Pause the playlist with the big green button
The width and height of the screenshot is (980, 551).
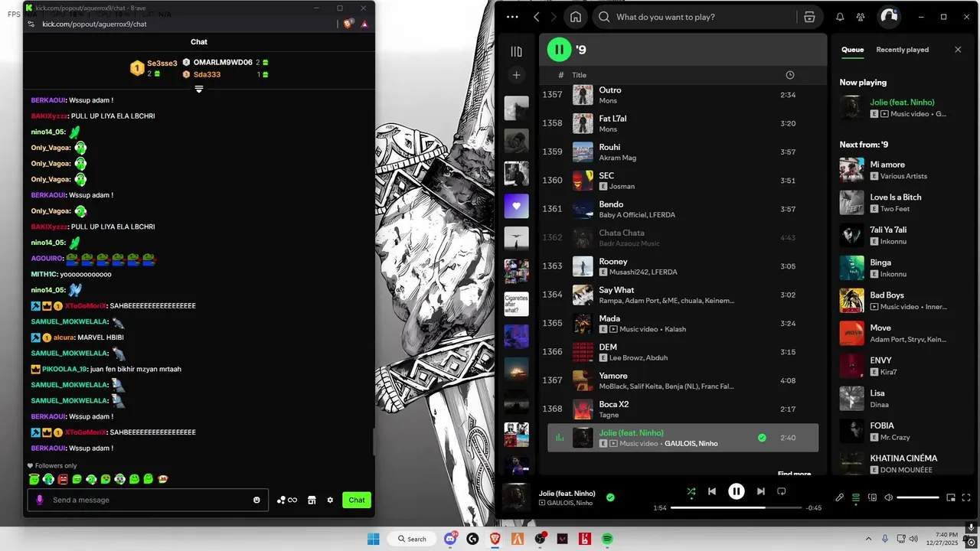[x=559, y=50]
